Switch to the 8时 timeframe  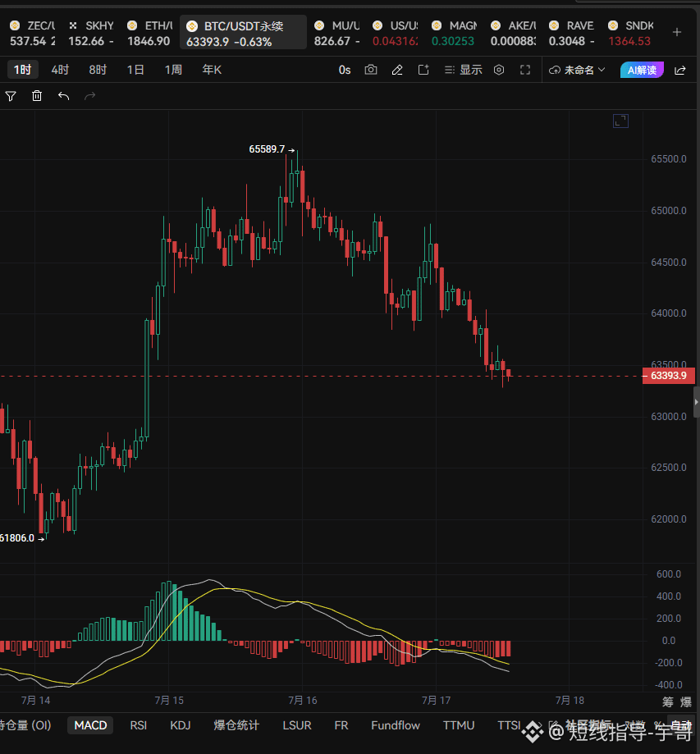98,71
